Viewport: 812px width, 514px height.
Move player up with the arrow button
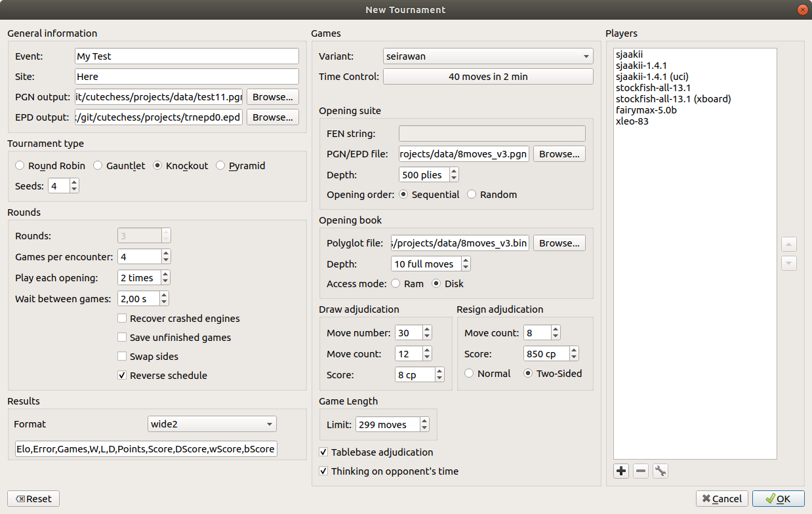tap(789, 245)
